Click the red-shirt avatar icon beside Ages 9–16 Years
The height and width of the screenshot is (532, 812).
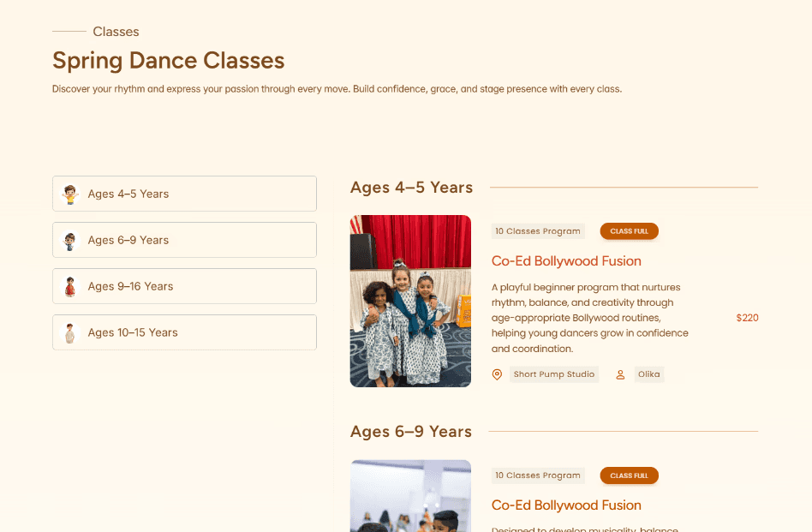[70, 286]
